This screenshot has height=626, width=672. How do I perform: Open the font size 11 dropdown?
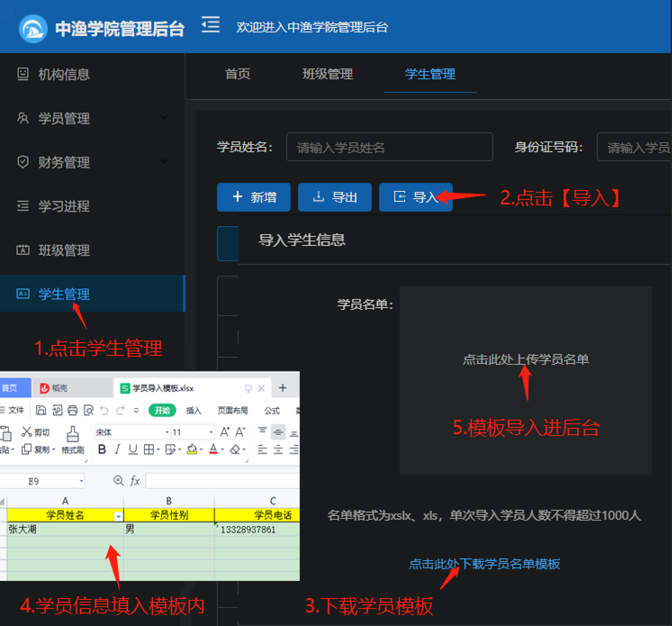211,432
